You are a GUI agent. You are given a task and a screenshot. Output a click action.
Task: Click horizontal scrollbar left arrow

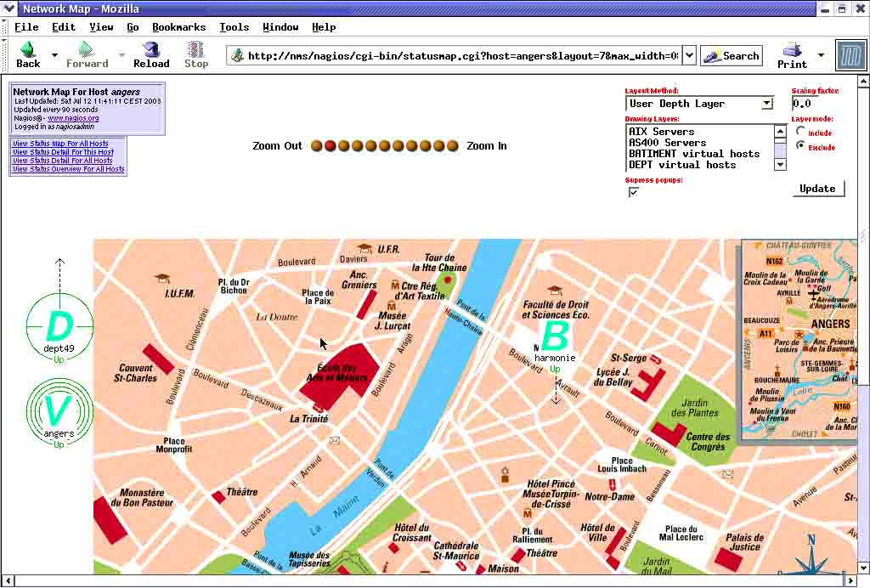point(8,581)
